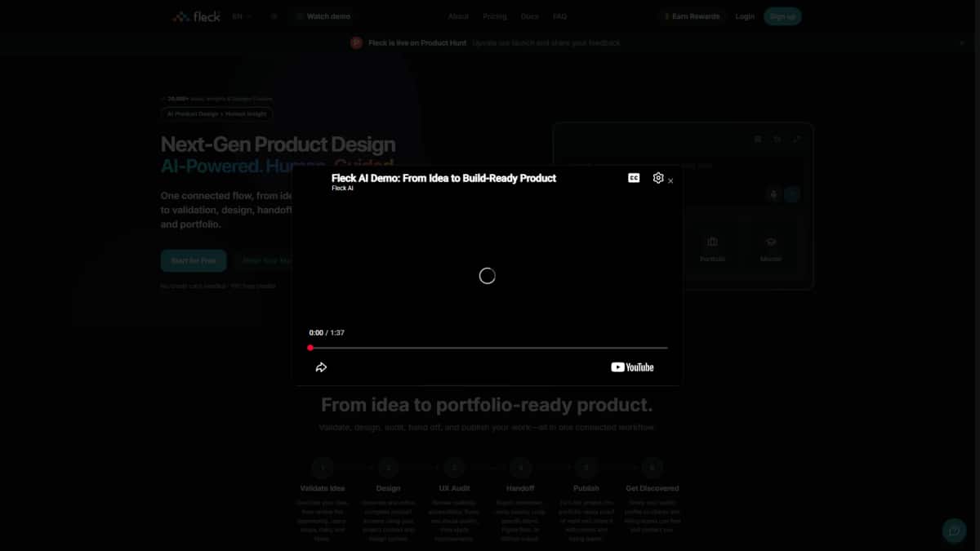The width and height of the screenshot is (980, 551).
Task: Open the chat bubble in corner
Action: (x=953, y=531)
